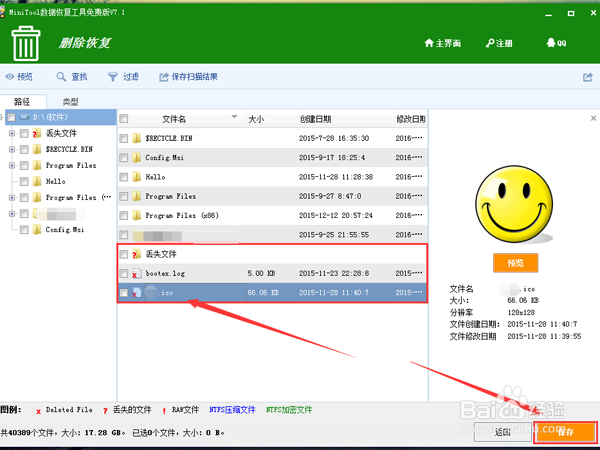Click the Program Files folder icon in list
The width and height of the screenshot is (600, 450).
137,196
